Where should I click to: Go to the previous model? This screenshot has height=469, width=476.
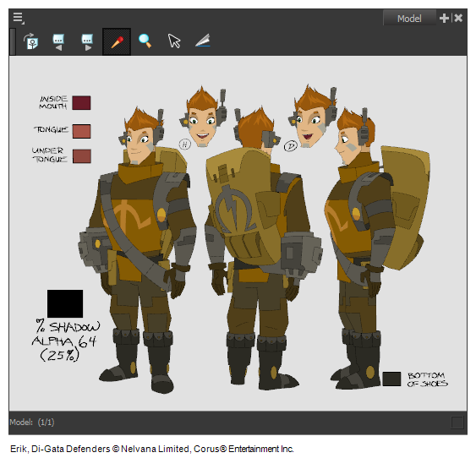[58, 42]
